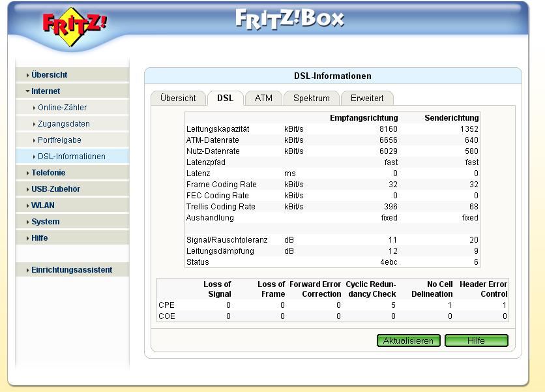545x392 pixels.
Task: Open the Einrichtungsassistent menu item
Action: 72,270
